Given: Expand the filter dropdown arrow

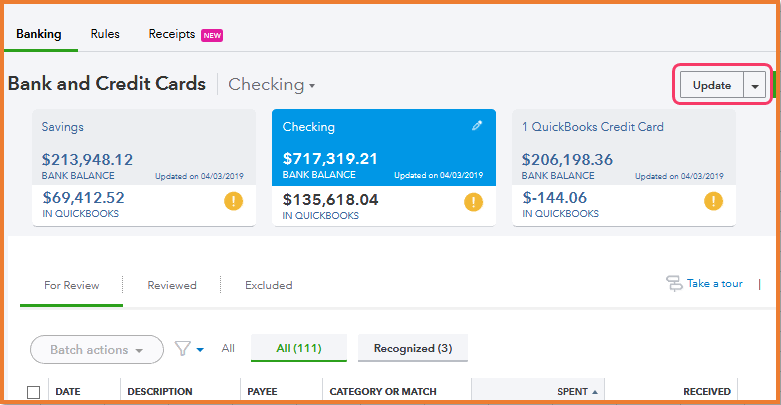Looking at the screenshot, I should (200, 350).
